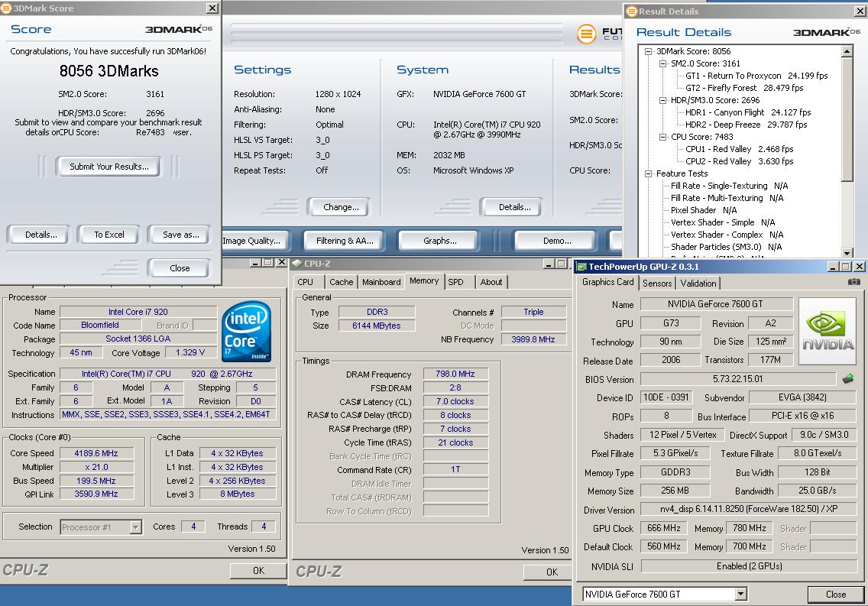Switch to the Mainboard tab in CPU-Z
Image resolution: width=868 pixels, height=606 pixels.
[381, 282]
